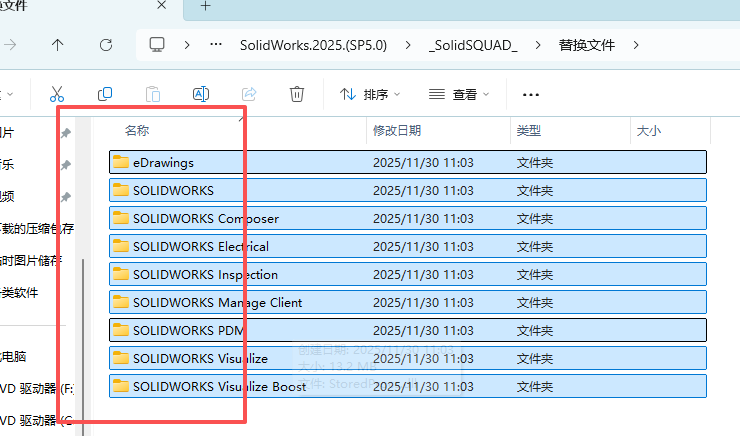This screenshot has width=740, height=436.
Task: Select the SOLIDWORKS Electrical folder
Action: click(408, 246)
